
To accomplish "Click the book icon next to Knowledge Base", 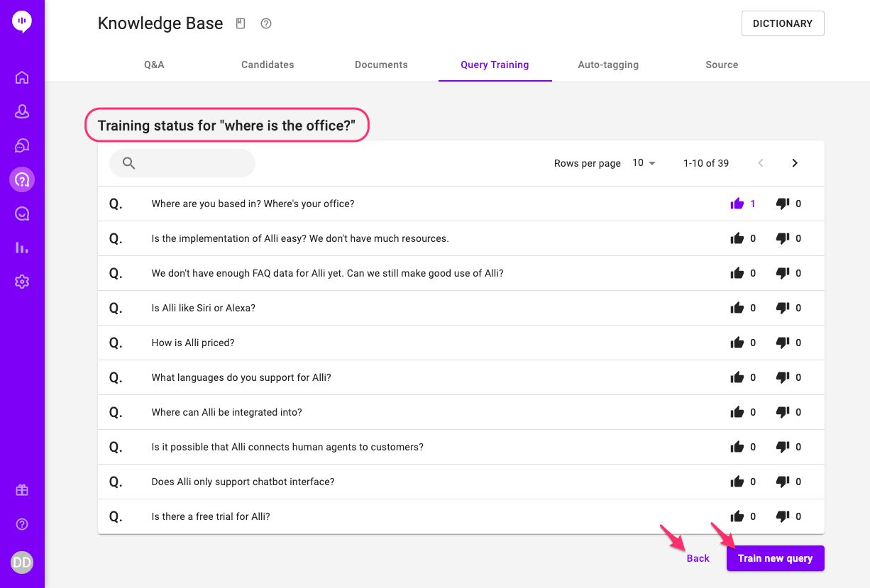I will point(241,23).
